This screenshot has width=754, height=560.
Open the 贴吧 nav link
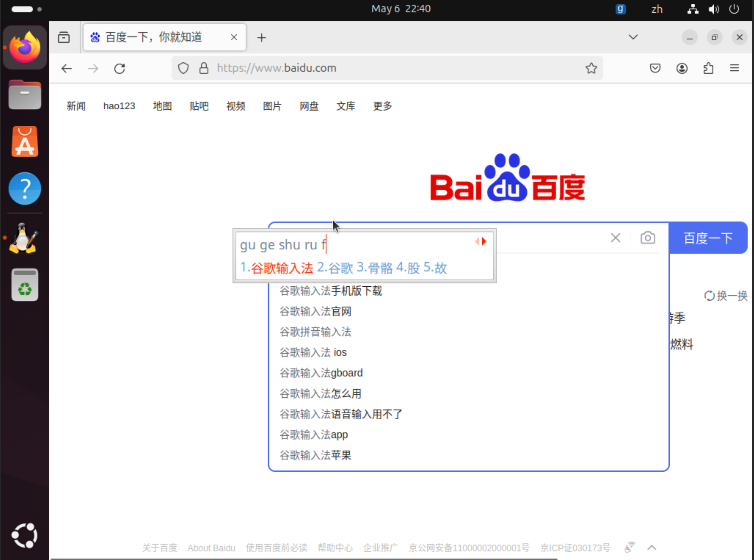click(199, 106)
